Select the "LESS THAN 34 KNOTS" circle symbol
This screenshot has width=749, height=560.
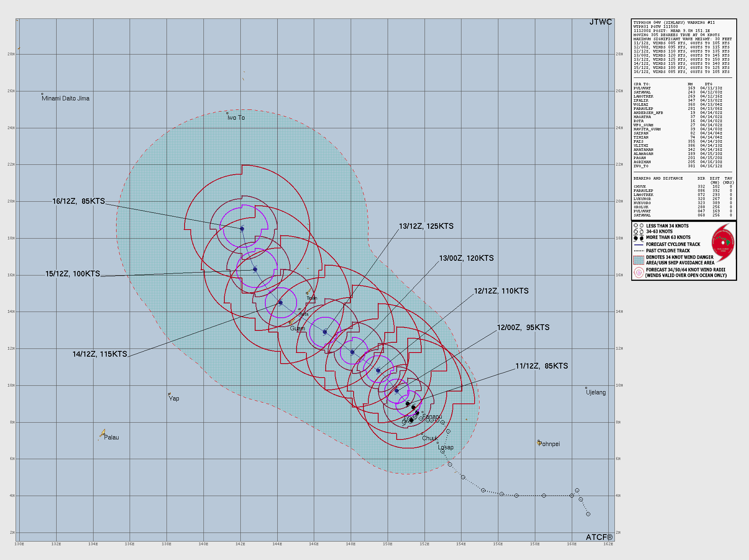tap(637, 225)
